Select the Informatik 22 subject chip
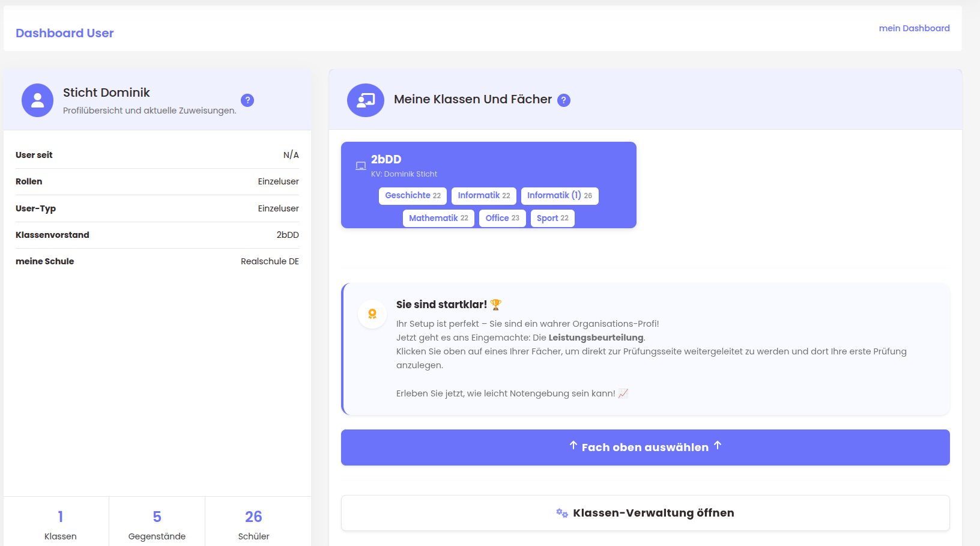 point(483,196)
